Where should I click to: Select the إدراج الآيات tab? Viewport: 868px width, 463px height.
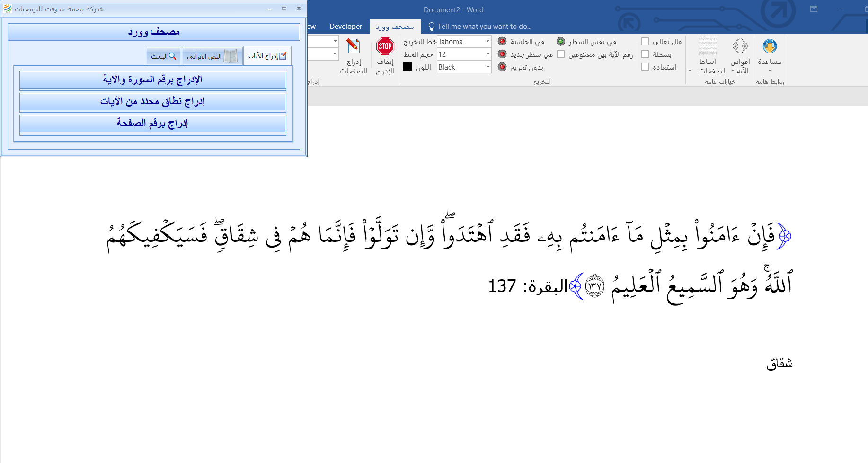click(267, 56)
